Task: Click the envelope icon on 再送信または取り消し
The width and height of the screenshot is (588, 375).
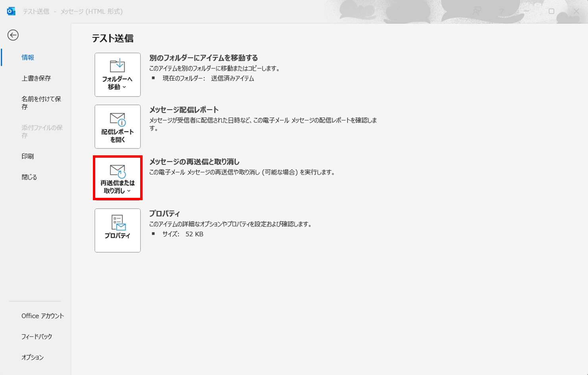Action: [x=118, y=171]
